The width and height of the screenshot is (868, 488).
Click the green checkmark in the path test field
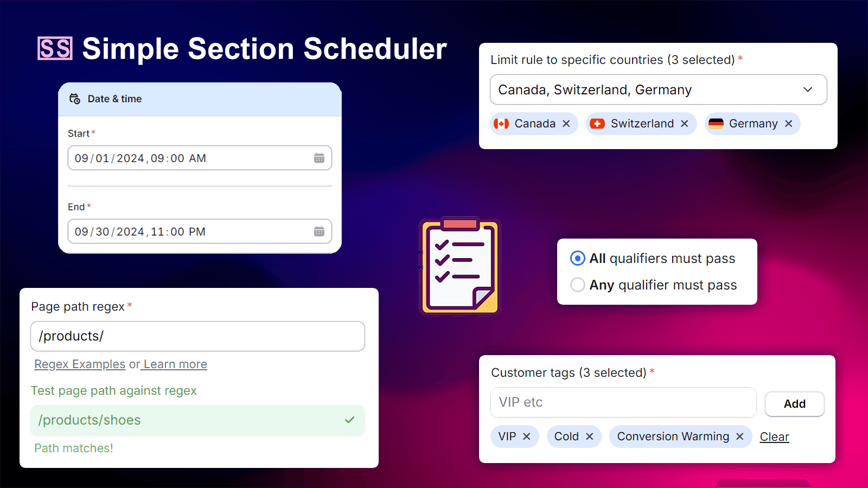pyautogui.click(x=349, y=420)
